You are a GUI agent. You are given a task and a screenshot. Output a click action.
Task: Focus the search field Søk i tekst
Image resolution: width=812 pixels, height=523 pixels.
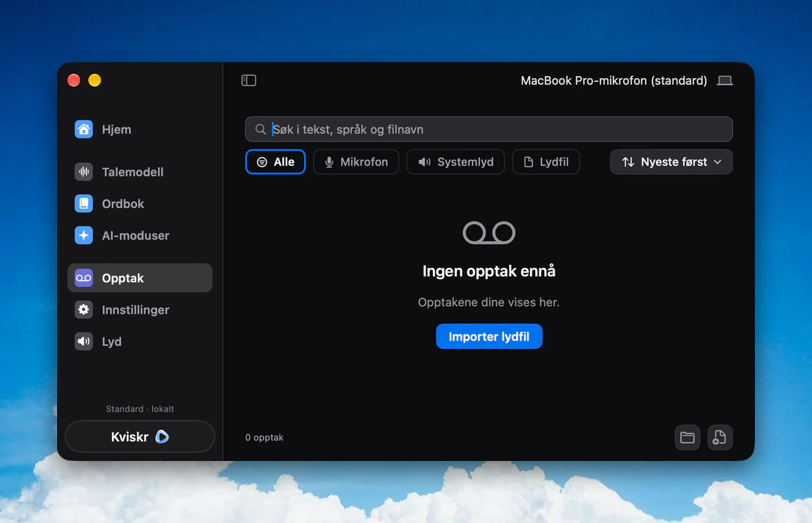489,130
